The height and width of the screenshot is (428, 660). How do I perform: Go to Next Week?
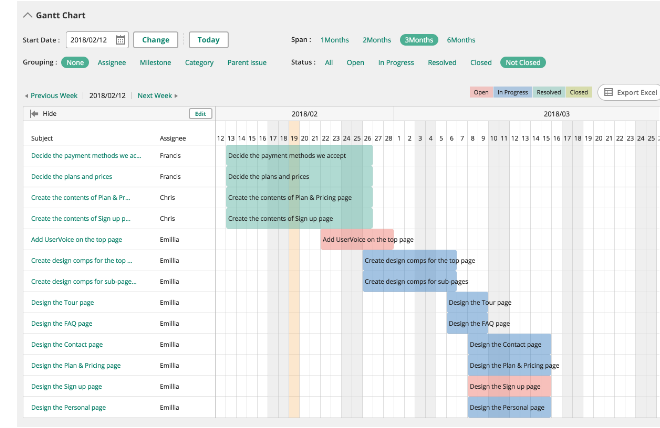[157, 96]
